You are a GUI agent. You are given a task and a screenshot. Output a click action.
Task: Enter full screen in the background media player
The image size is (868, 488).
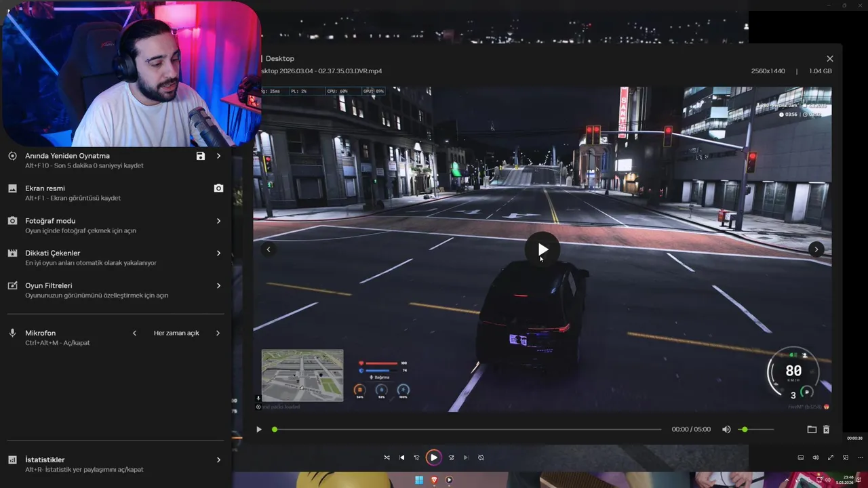[831, 457]
